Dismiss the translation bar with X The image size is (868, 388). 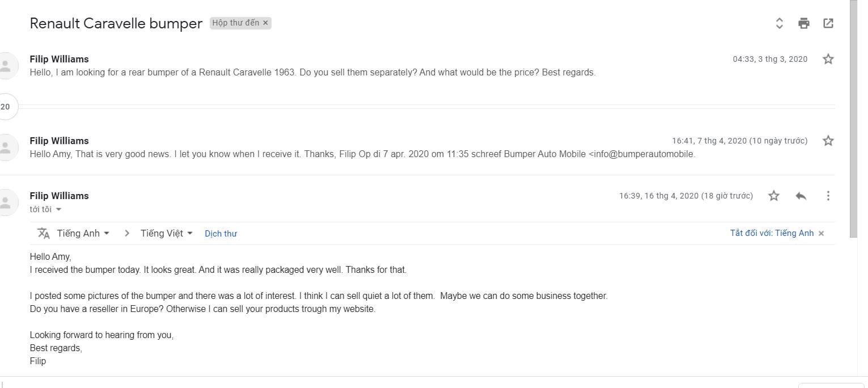[x=821, y=233]
